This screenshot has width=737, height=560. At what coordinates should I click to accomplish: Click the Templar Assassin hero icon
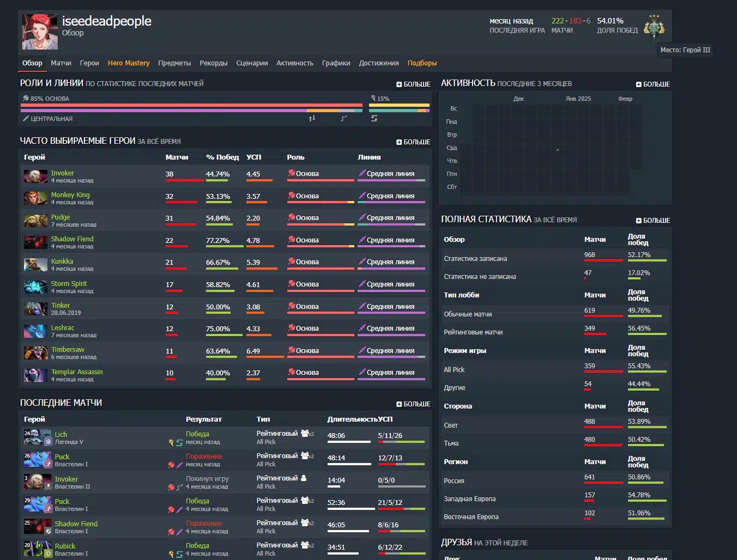(x=35, y=375)
